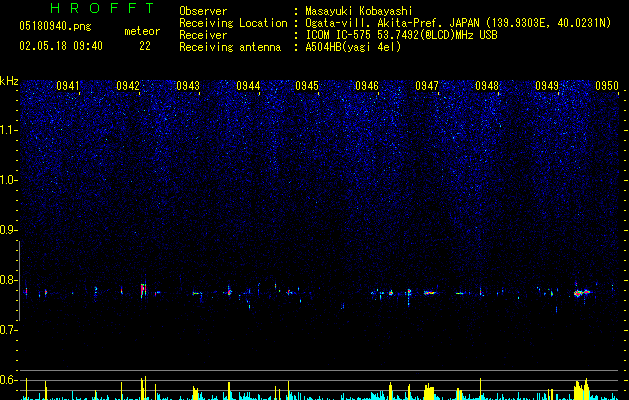The image size is (629, 400).
Task: Click the 0.8 frequency axis label
Action: [8, 280]
